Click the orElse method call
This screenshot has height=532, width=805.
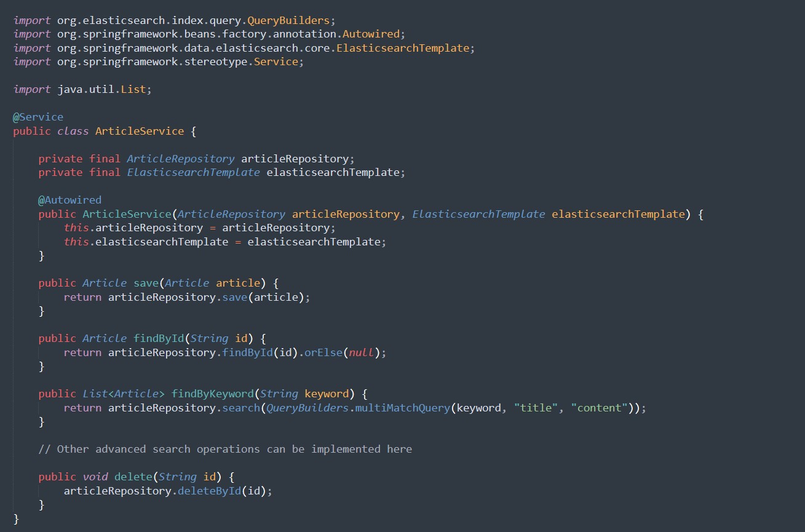(323, 352)
